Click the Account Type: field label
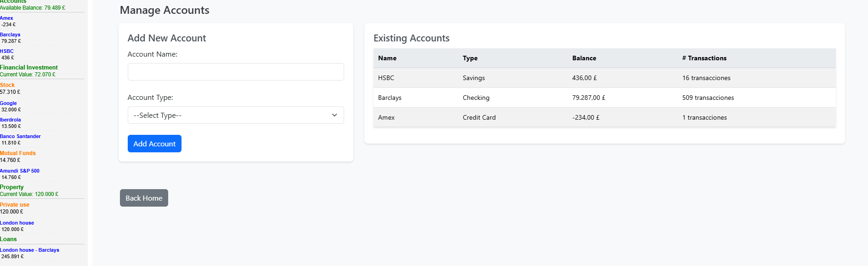868x266 pixels. (x=150, y=98)
